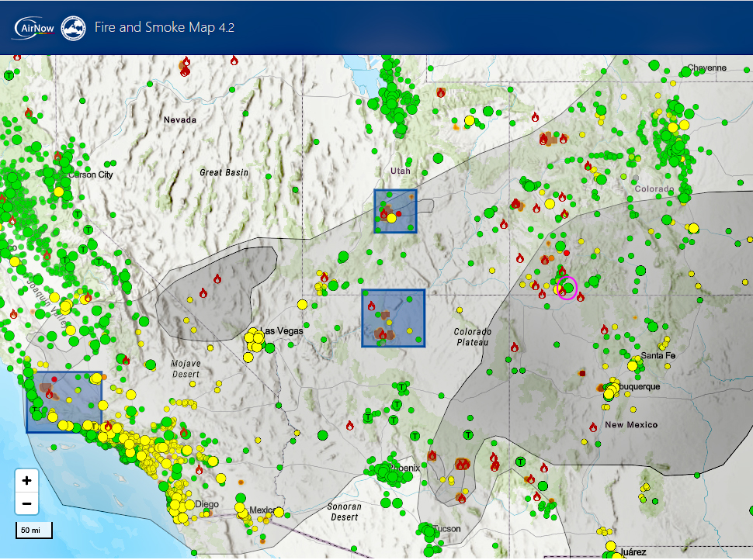
Task: Click the round agency seal beside AirNow logo
Action: click(74, 28)
